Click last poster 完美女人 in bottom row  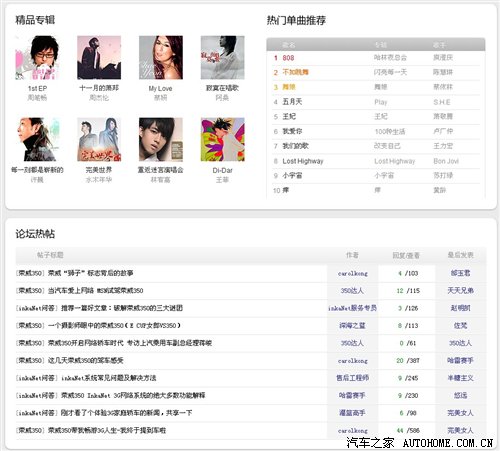(460, 430)
